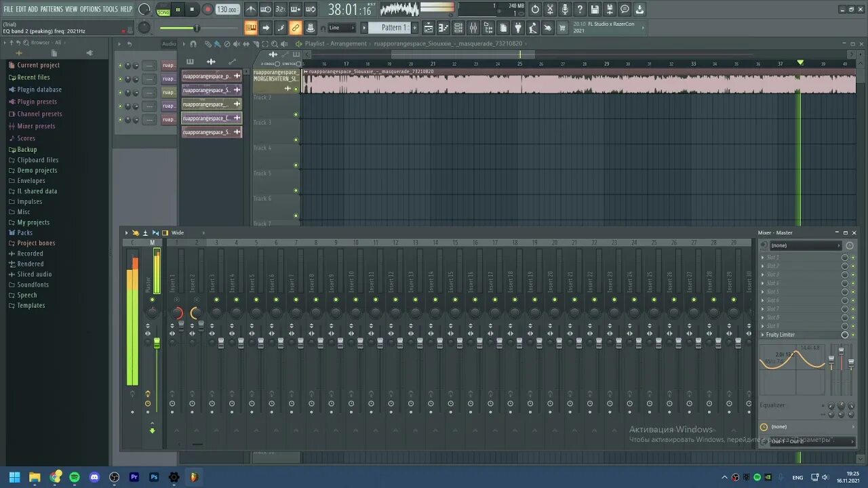Image resolution: width=868 pixels, height=488 pixels.
Task: Open the VIEW menu
Action: pos(71,9)
